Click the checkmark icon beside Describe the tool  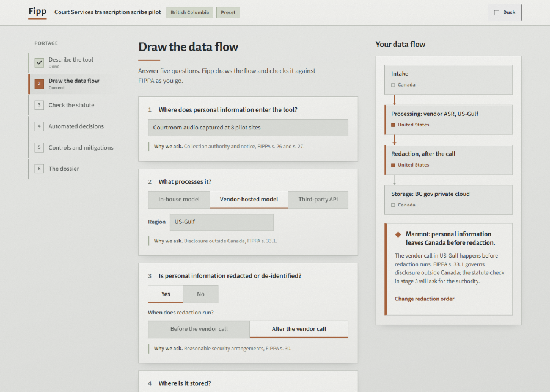tap(39, 62)
